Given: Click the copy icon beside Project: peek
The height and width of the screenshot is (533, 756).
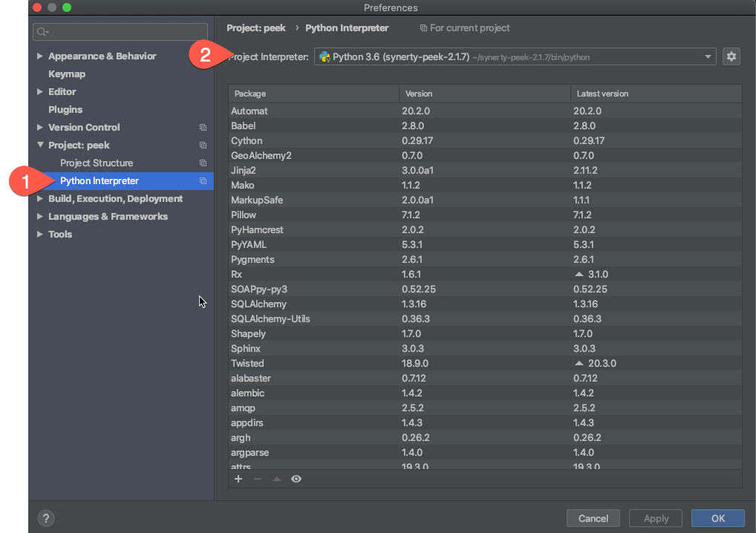Looking at the screenshot, I should tap(203, 145).
